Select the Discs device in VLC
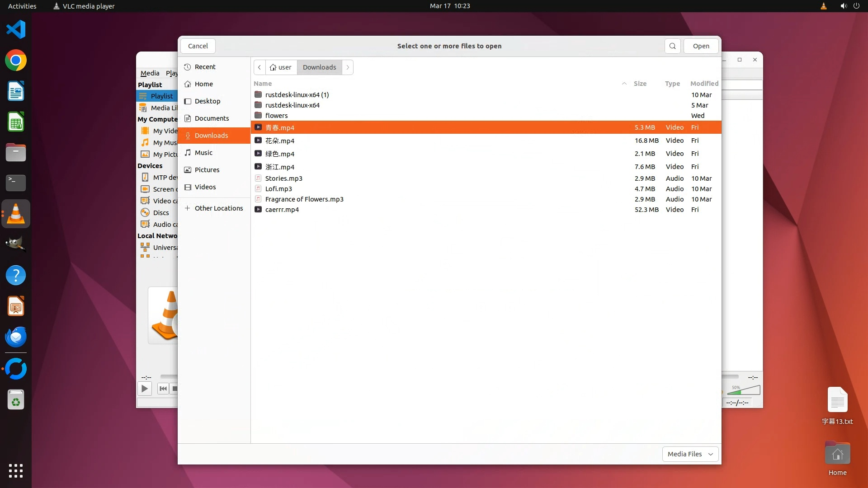The height and width of the screenshot is (488, 868). point(160,213)
